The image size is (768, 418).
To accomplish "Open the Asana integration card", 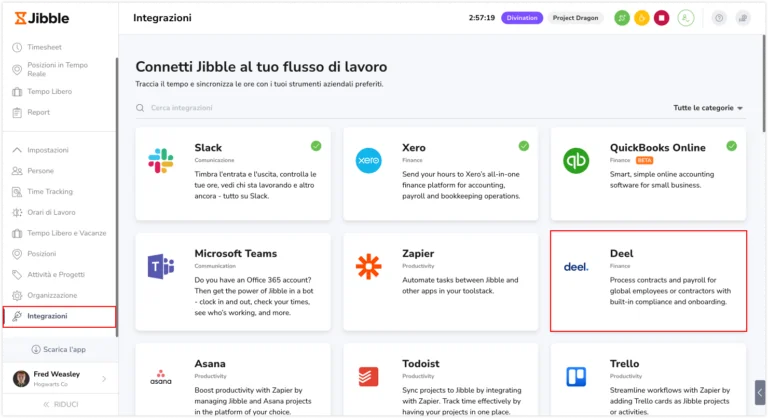I will [x=233, y=380].
